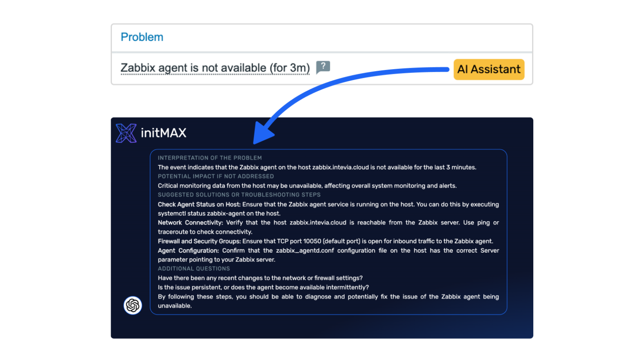644x362 pixels.
Task: Click the initMAX brand name text
Action: coord(164,133)
